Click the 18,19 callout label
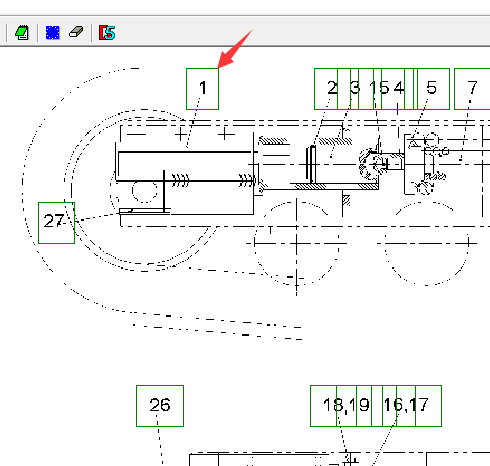490x466 pixels. pyautogui.click(x=346, y=406)
